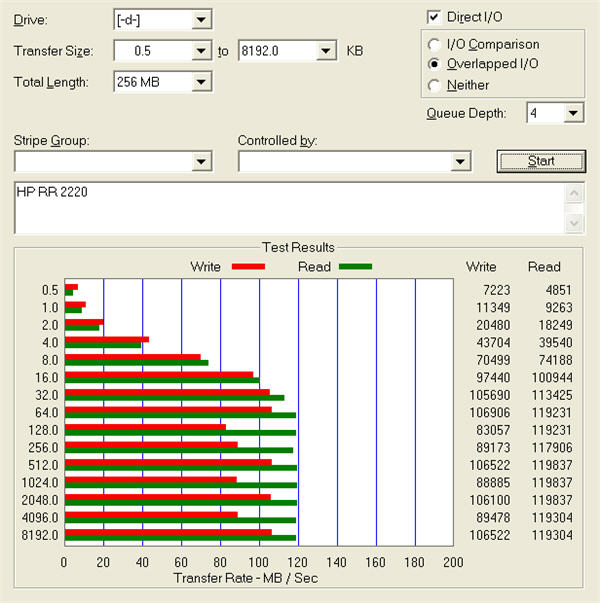Click the description box scroll up arrow
The width and height of the screenshot is (600, 603).
tap(574, 193)
